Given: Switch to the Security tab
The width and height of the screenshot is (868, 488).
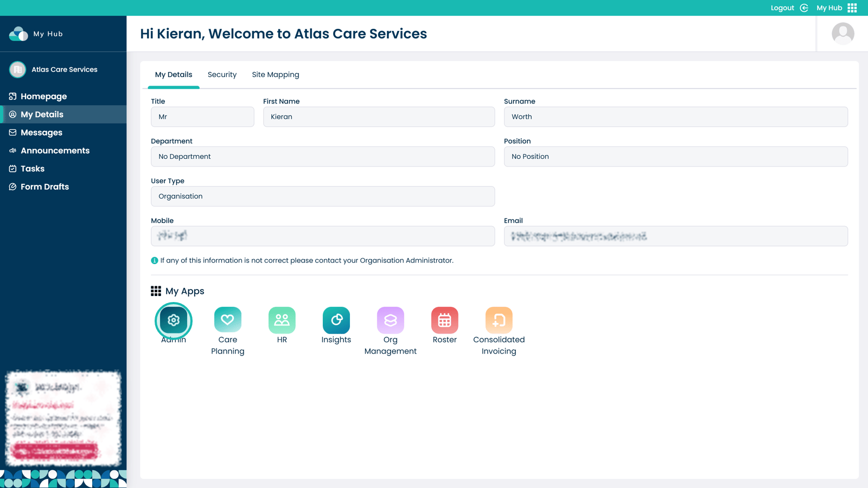Looking at the screenshot, I should click(222, 75).
